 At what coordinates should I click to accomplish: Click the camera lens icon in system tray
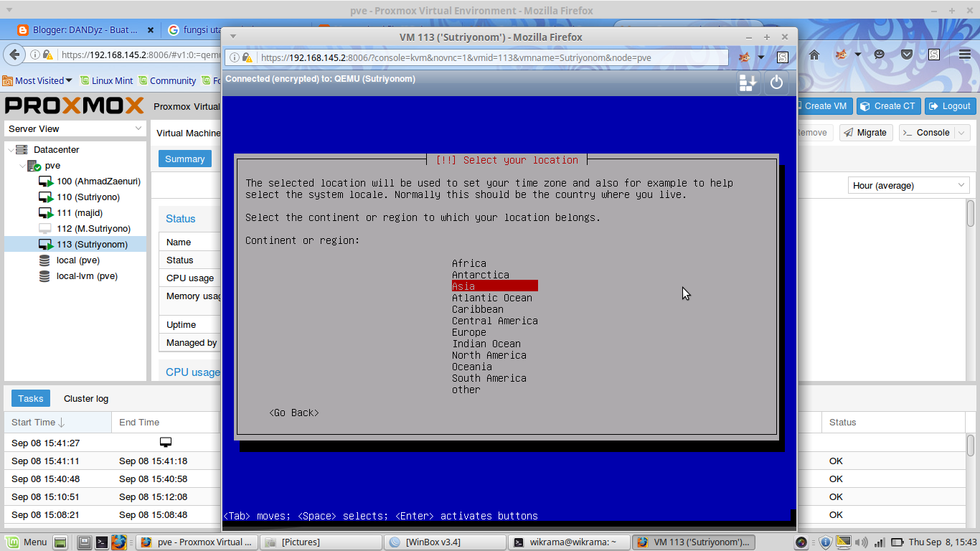(802, 542)
